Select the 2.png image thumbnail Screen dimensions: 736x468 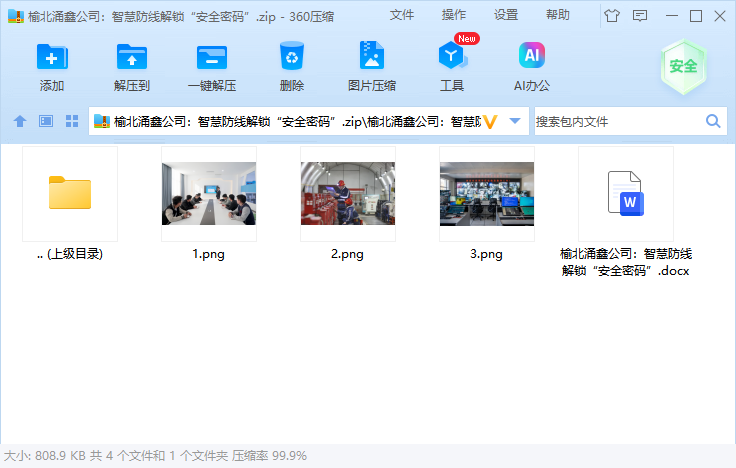point(347,193)
